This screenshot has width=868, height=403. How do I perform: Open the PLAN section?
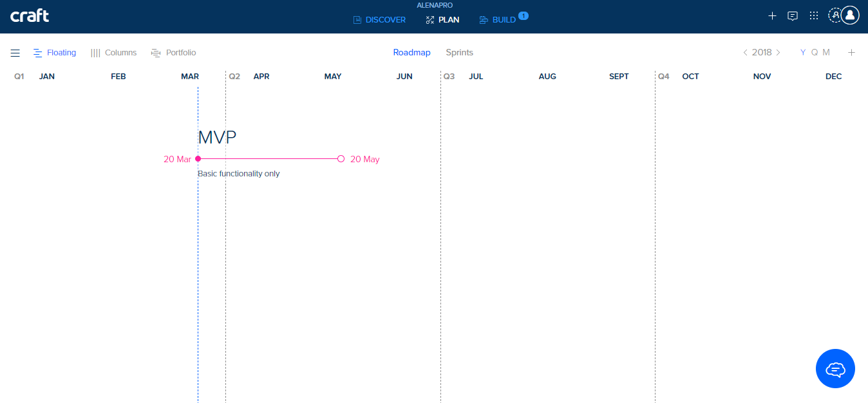[x=442, y=20]
